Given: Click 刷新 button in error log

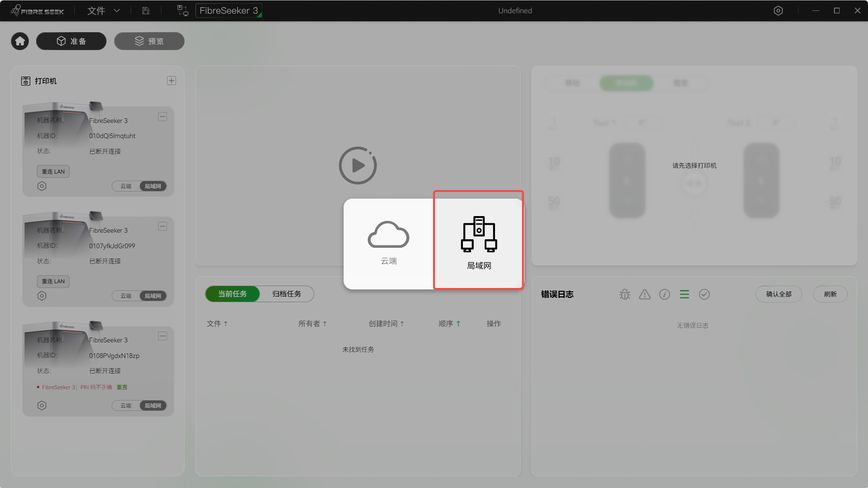Looking at the screenshot, I should click(x=830, y=294).
